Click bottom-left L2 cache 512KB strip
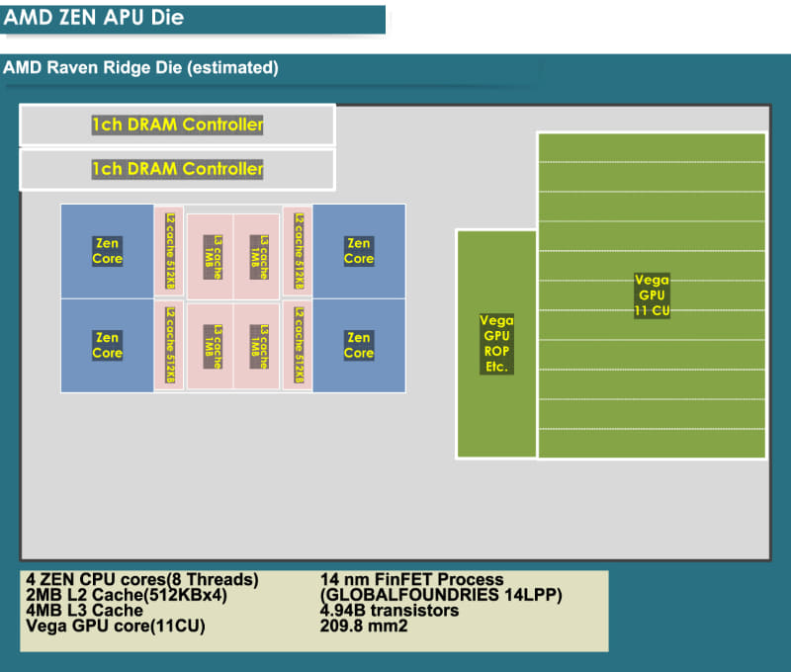This screenshot has height=672, width=791. click(x=169, y=345)
